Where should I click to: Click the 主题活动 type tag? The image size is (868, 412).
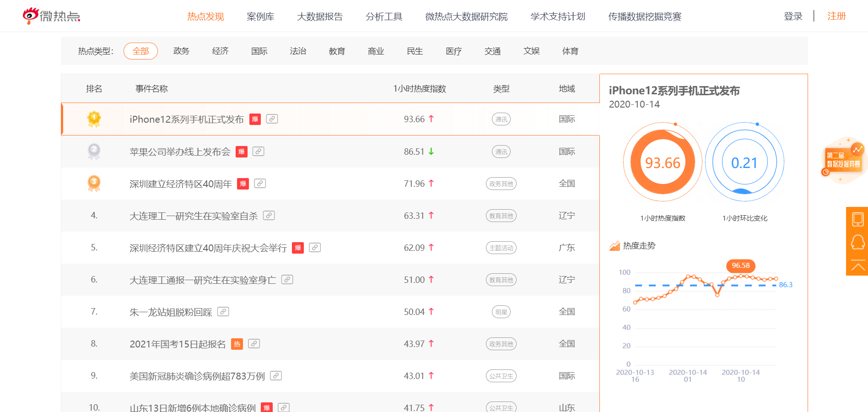click(x=501, y=248)
